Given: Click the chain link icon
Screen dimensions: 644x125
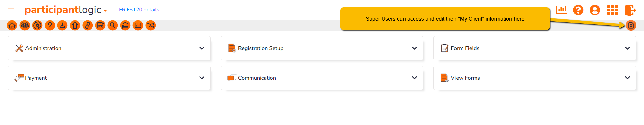Looking at the screenshot, I should pyautogui.click(x=88, y=25).
